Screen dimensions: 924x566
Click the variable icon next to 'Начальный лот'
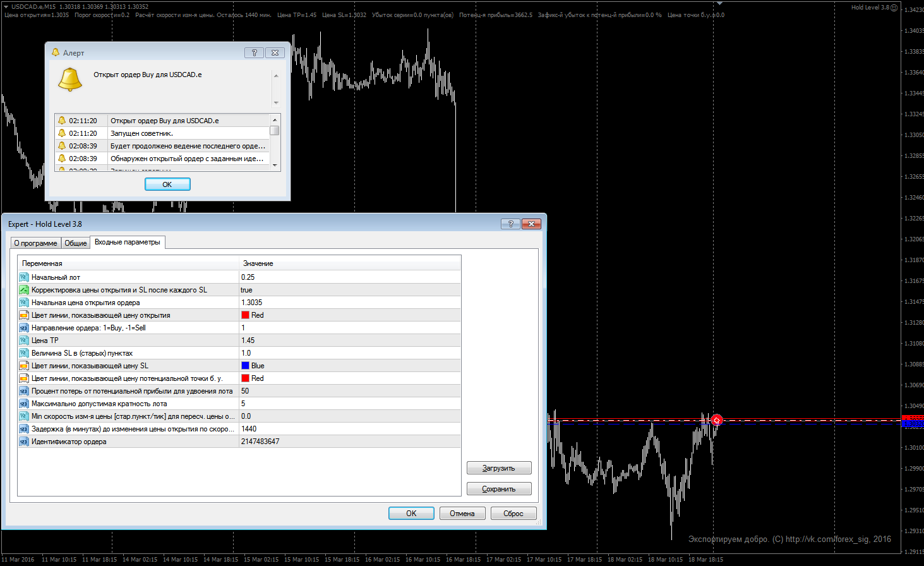(x=24, y=277)
